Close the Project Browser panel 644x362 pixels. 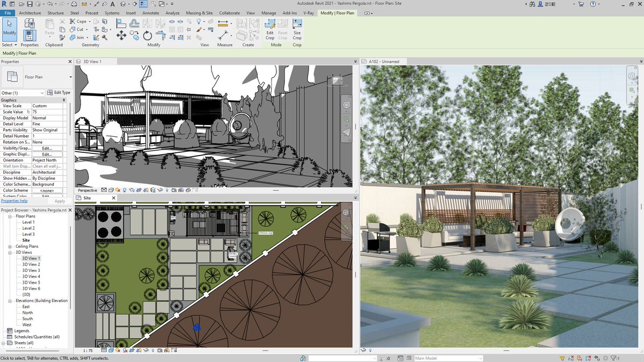pyautogui.click(x=70, y=210)
